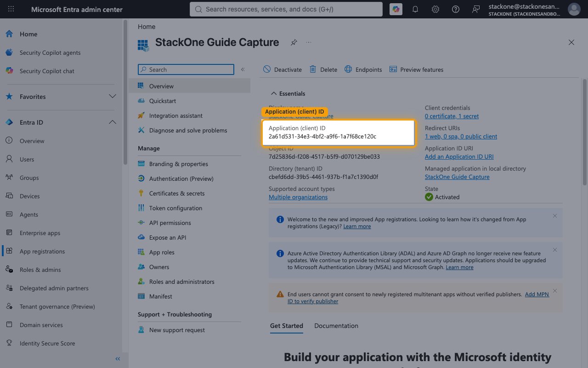The image size is (588, 368).
Task: Collapse the Essentials section
Action: 288,93
